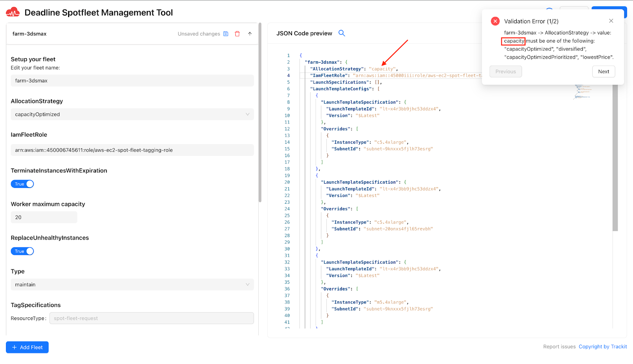Click SubnetId value on line 15
Viewport: 633px width, 364px height.
(398, 149)
